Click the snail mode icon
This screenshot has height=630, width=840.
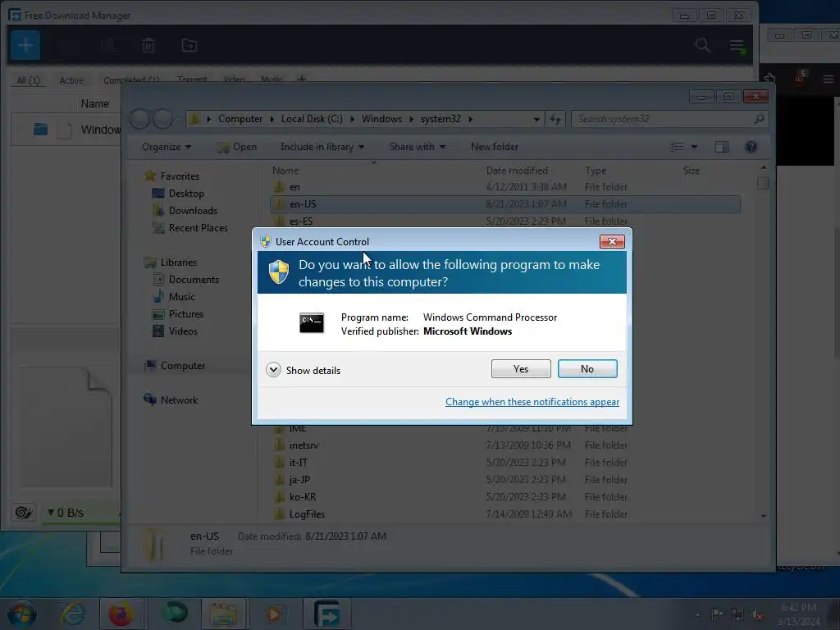23,513
